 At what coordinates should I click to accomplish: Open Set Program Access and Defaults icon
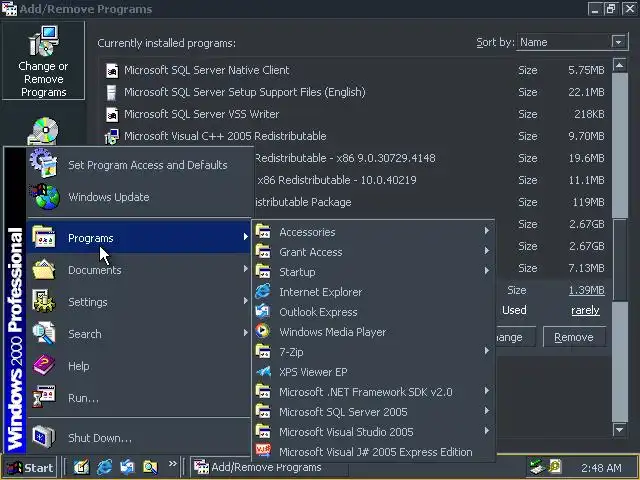44,164
